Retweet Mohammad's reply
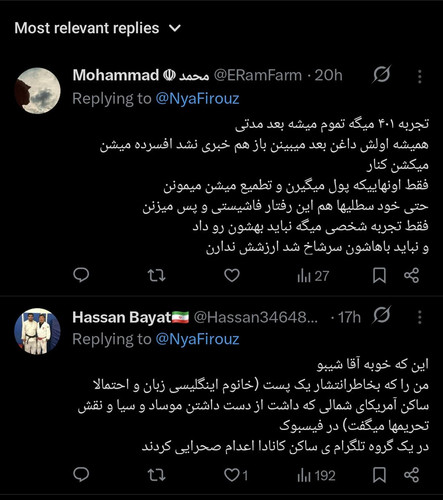 click(157, 276)
